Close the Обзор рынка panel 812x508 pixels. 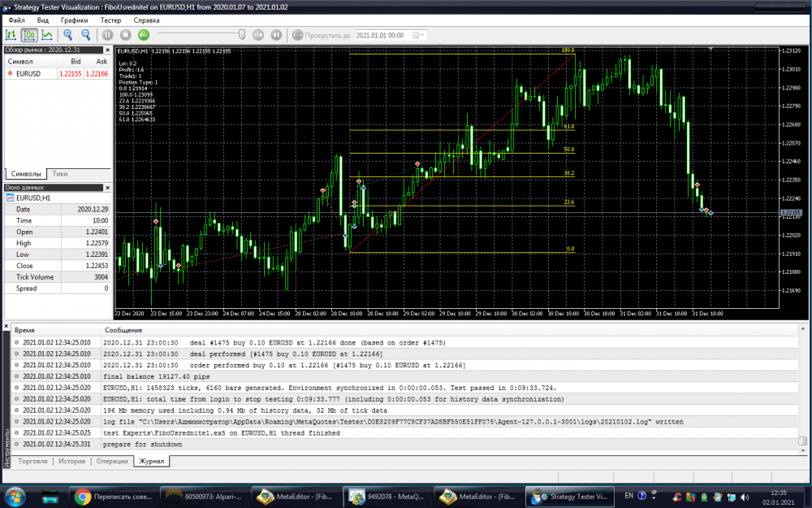click(108, 50)
